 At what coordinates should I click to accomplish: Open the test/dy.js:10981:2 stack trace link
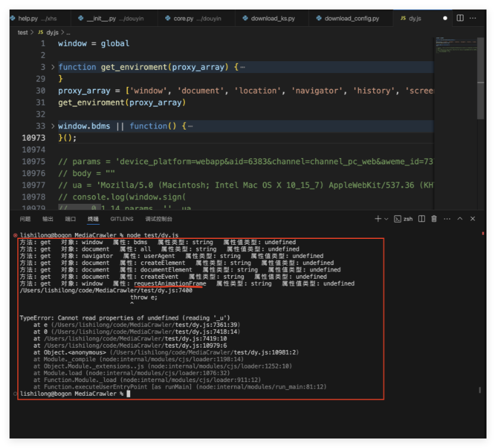pyautogui.click(x=265, y=352)
